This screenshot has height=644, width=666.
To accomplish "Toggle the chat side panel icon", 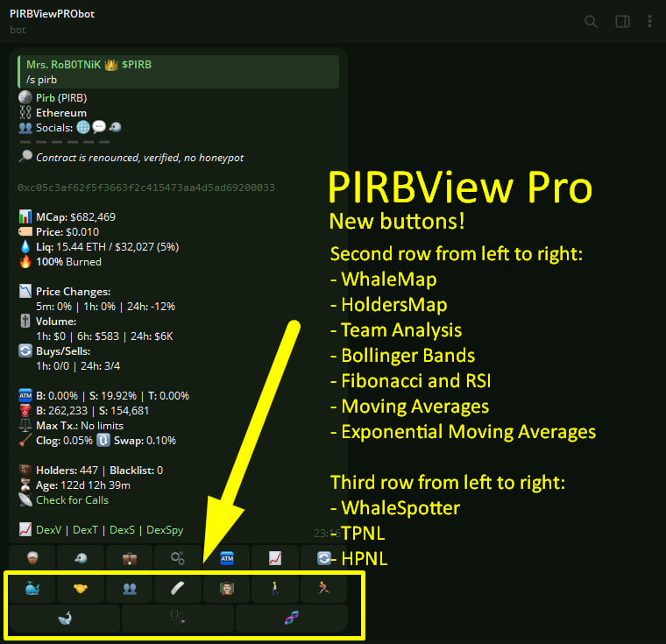I will 623,21.
